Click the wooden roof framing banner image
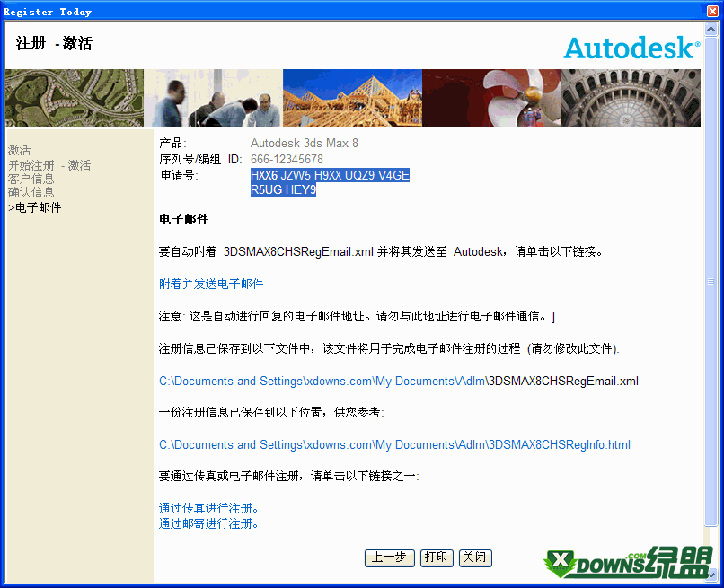Screen dimensions: 724x588 [x=352, y=99]
